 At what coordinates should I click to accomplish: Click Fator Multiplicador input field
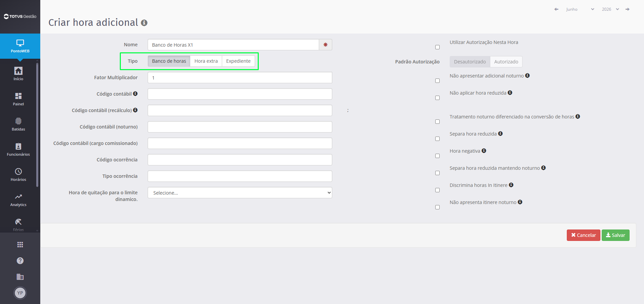tap(240, 78)
